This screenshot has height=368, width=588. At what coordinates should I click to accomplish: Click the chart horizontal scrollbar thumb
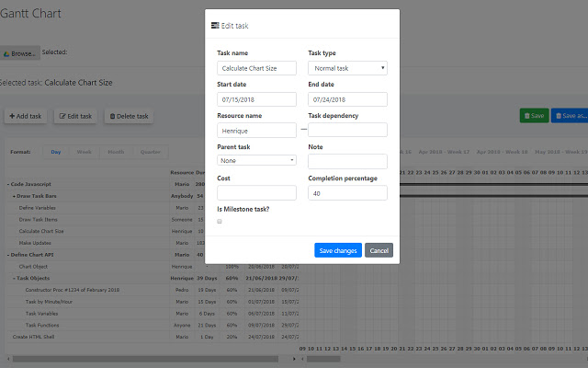[323, 359]
